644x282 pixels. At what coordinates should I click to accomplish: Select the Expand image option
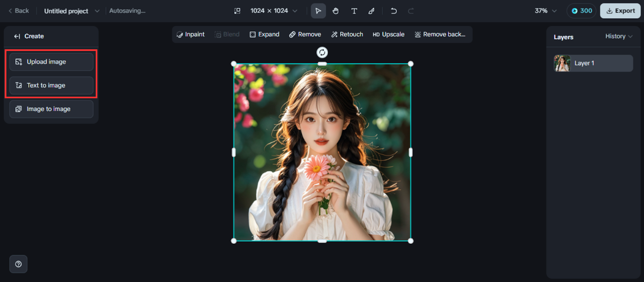(264, 34)
